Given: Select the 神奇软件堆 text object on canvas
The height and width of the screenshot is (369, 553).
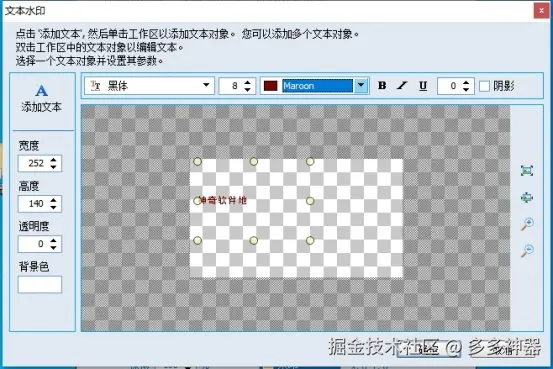Looking at the screenshot, I should pos(223,200).
